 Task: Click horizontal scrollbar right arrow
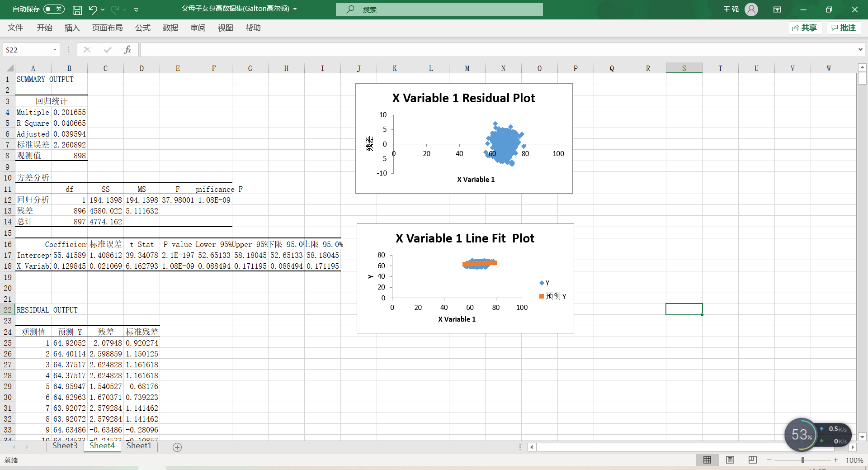[852, 447]
